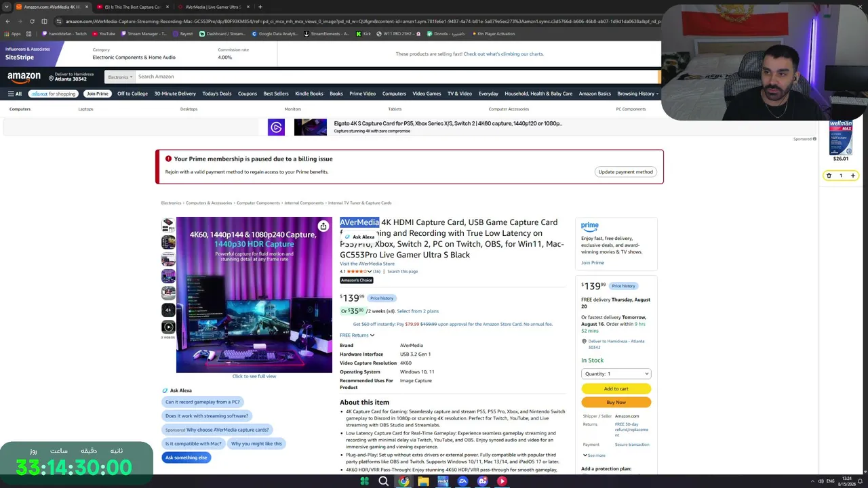The image size is (868, 488).
Task: Select the Monitors subcategory
Action: [293, 109]
